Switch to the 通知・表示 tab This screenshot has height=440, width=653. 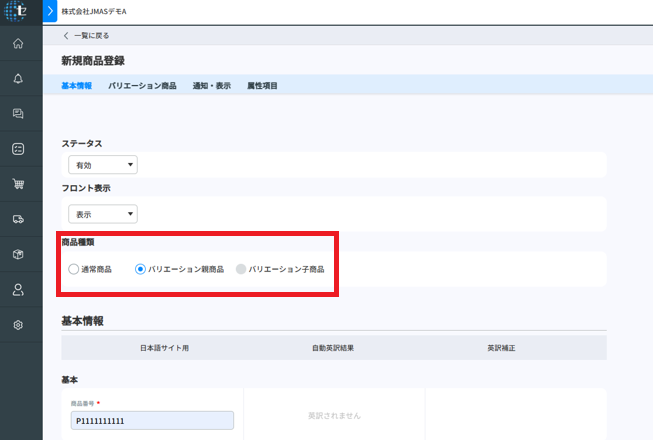coord(211,86)
